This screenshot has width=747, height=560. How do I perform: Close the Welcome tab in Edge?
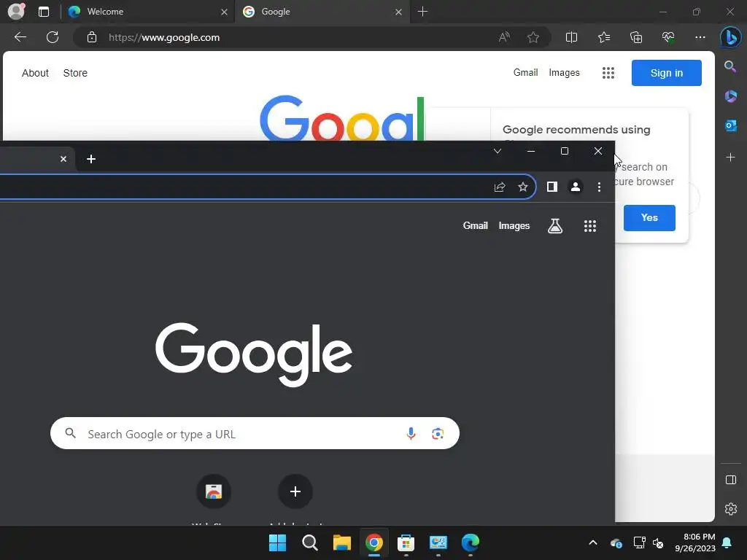click(x=224, y=12)
